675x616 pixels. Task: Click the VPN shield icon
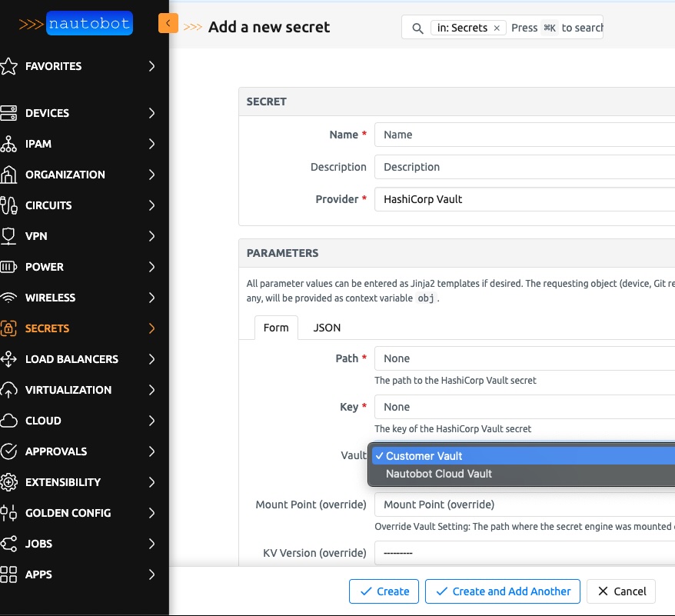(x=9, y=236)
